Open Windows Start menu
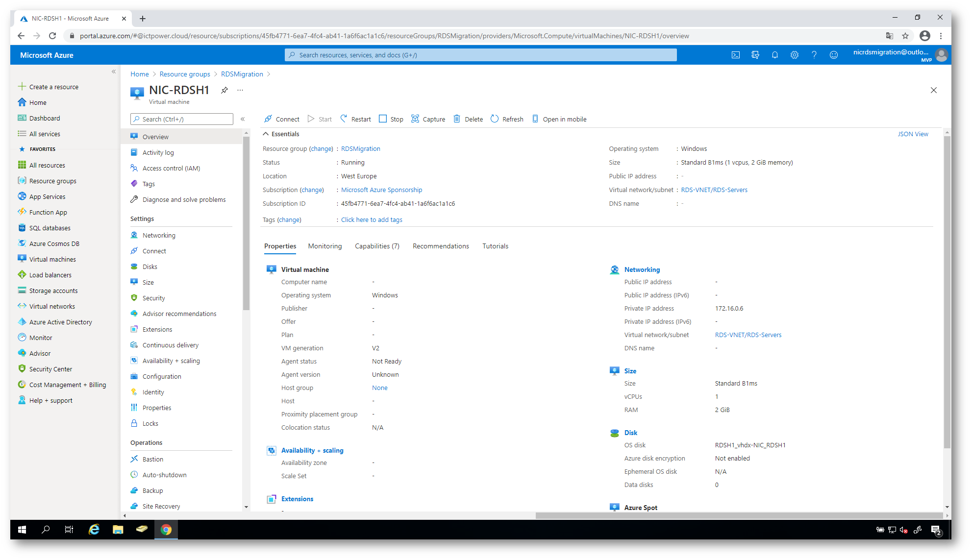Image resolution: width=972 pixels, height=560 pixels. [22, 530]
